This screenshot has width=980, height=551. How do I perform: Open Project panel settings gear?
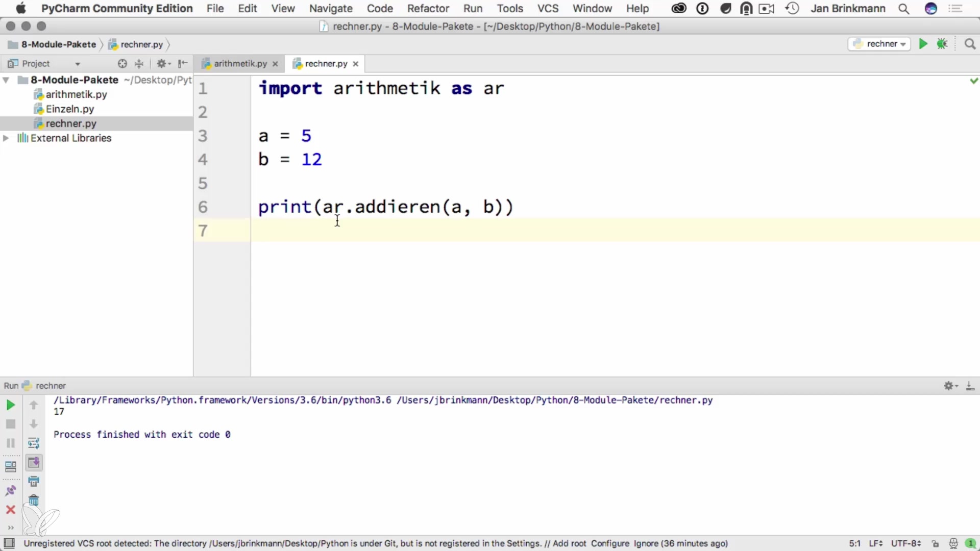click(x=163, y=64)
